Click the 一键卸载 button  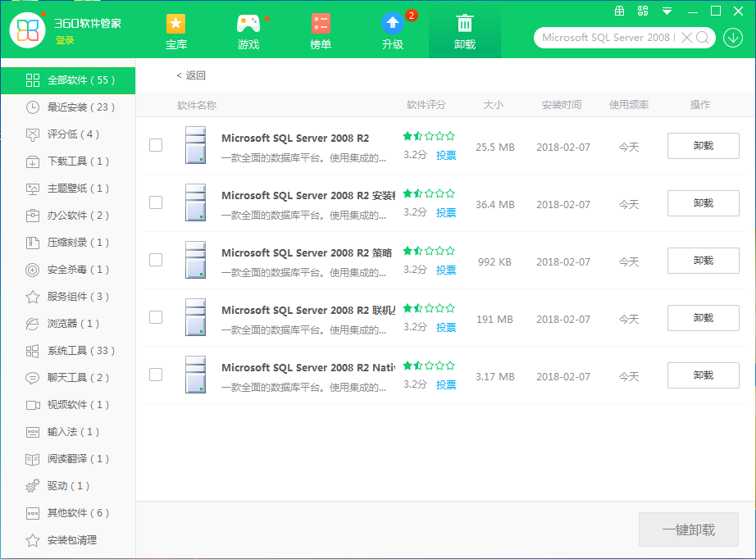pyautogui.click(x=689, y=529)
